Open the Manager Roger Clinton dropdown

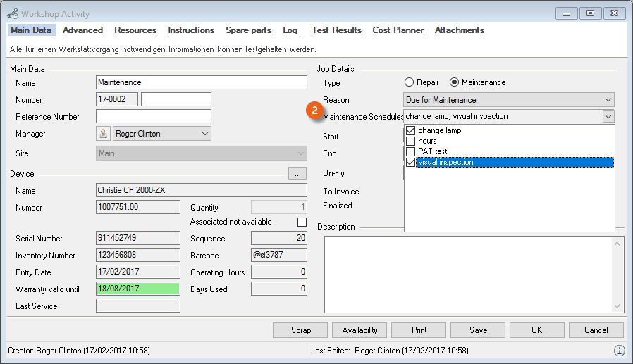(x=204, y=134)
